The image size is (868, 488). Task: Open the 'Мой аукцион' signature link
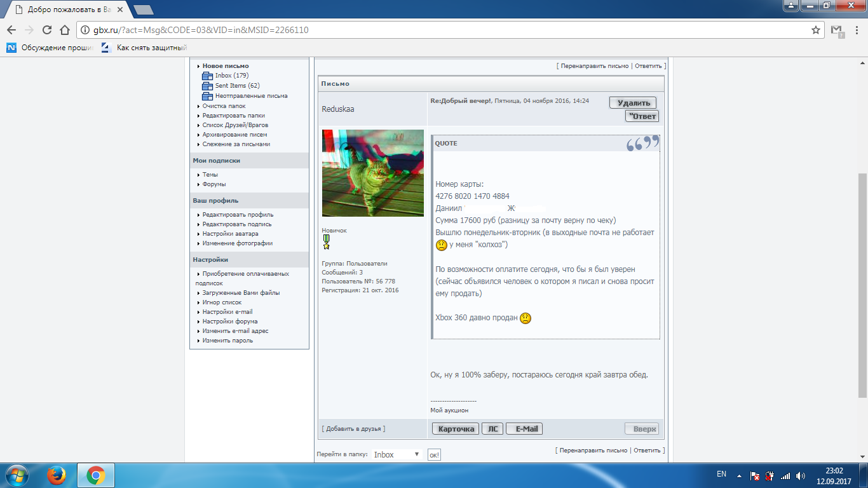tap(449, 410)
